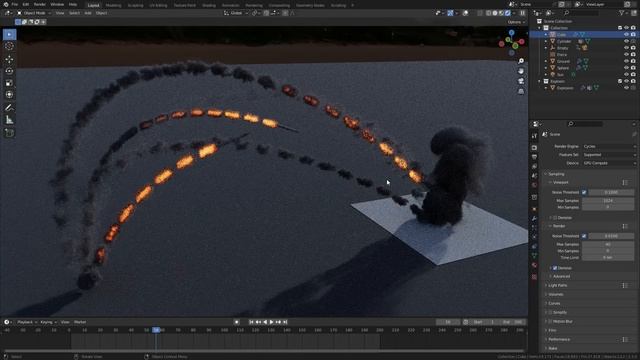The width and height of the screenshot is (640, 360).
Task: Click the viewport zoom magnifier icon
Action: point(521,61)
